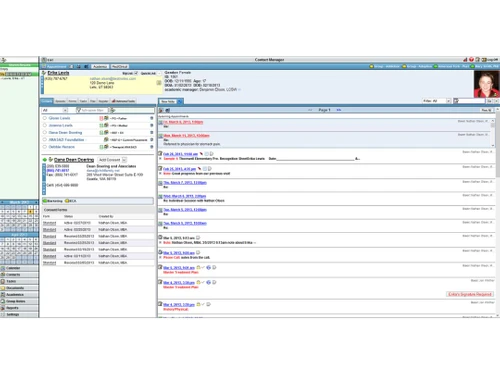Click the comment icon on Mar 5 Phone Call note
The image size is (500, 375).
coord(198,253)
